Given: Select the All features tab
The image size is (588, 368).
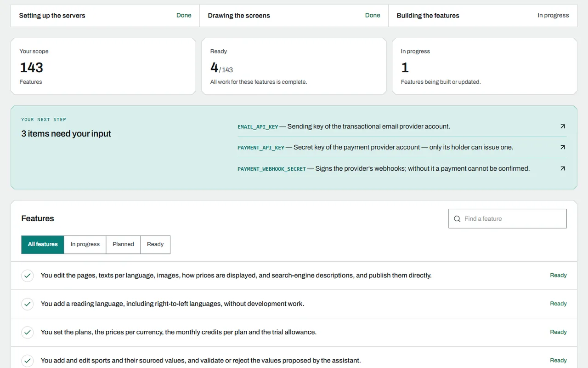Looking at the screenshot, I should [x=43, y=244].
